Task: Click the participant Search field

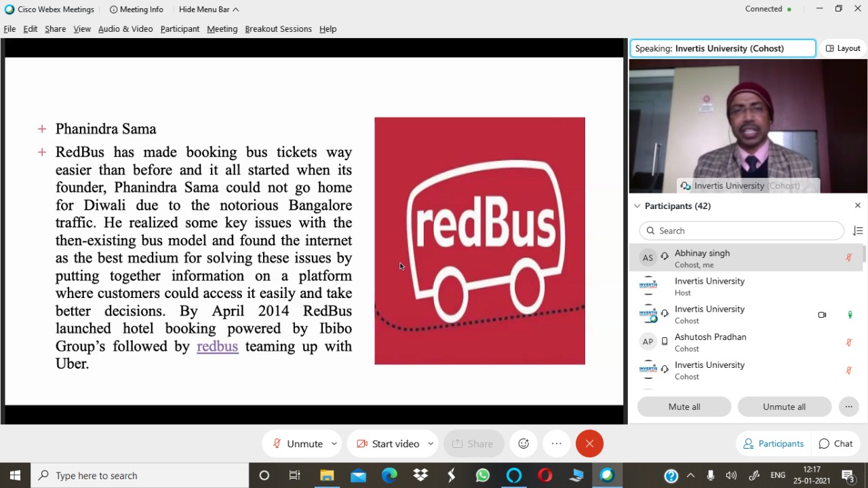Action: (x=742, y=231)
